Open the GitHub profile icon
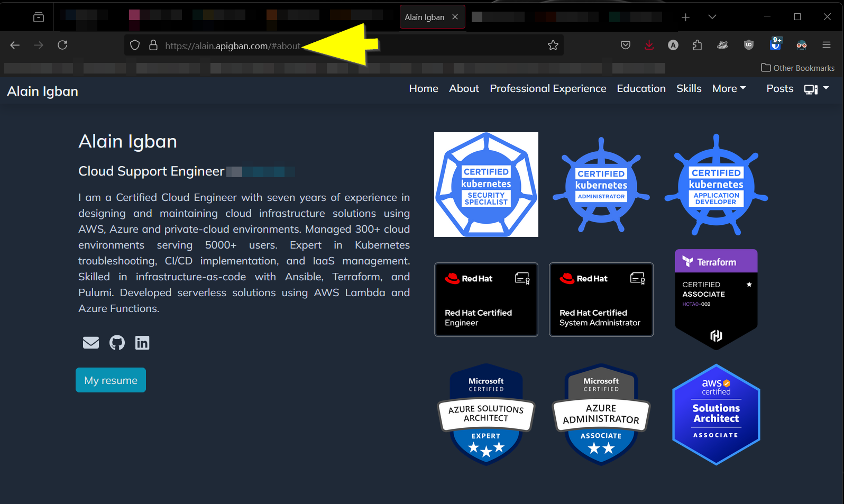 pos(117,343)
